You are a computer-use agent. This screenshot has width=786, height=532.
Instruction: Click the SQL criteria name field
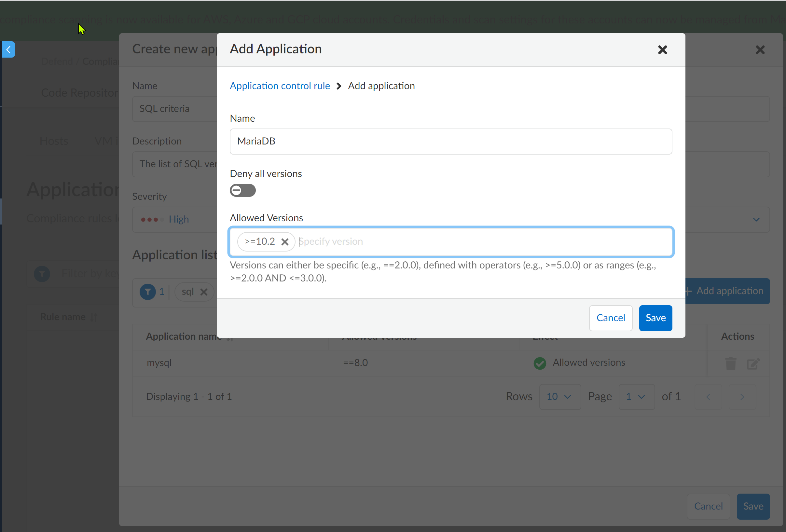pyautogui.click(x=451, y=109)
